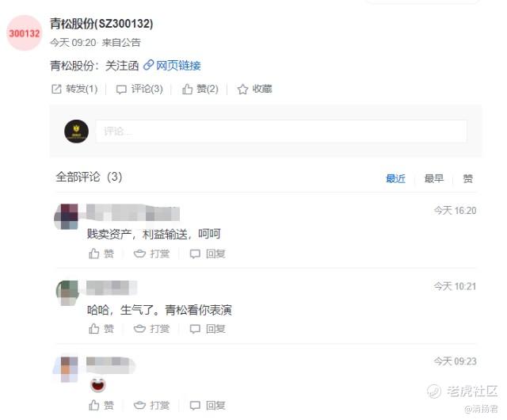The width and height of the screenshot is (507, 420).
Task: Reply to the 青松看你表演 comment
Action: (x=208, y=329)
